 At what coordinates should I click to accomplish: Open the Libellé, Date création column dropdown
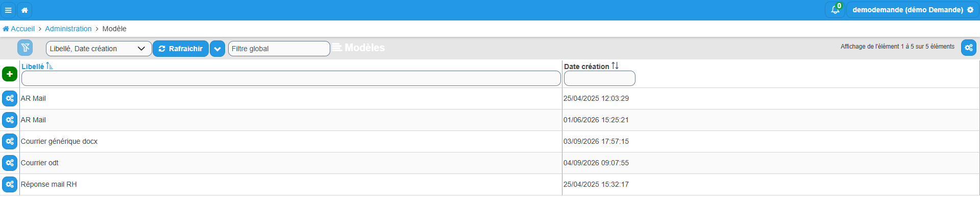click(x=99, y=49)
